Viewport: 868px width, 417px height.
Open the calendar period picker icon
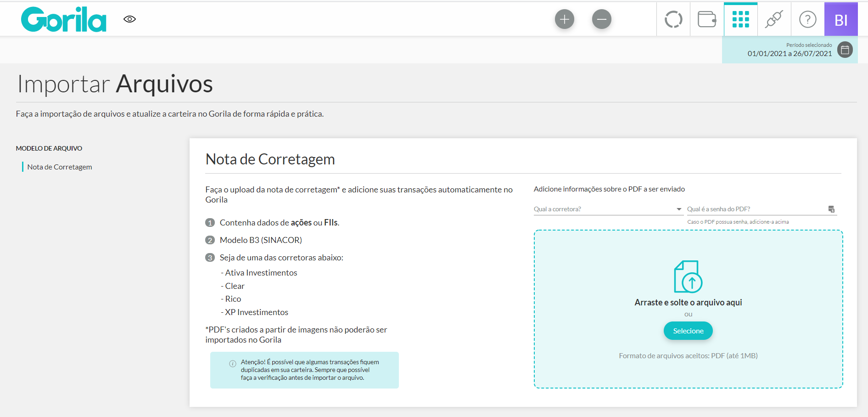coord(845,50)
